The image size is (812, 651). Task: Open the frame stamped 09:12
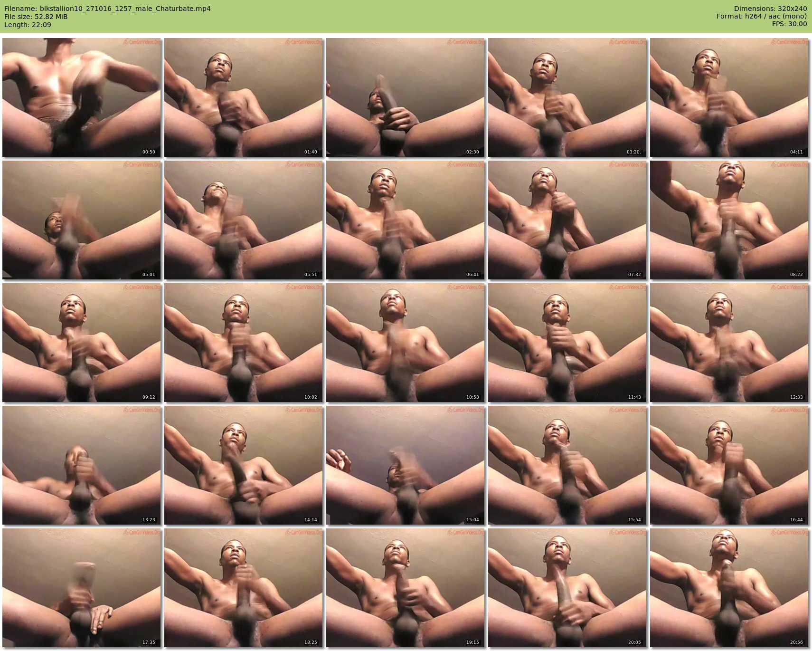(82, 343)
